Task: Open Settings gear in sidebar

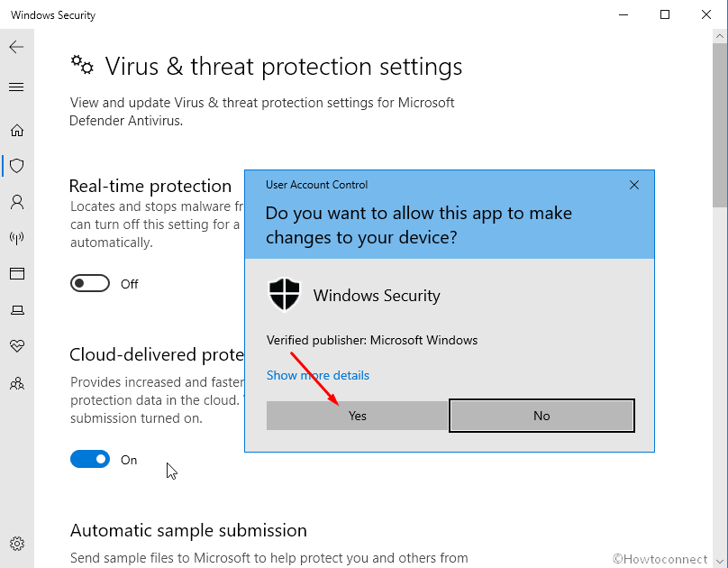Action: point(17,544)
